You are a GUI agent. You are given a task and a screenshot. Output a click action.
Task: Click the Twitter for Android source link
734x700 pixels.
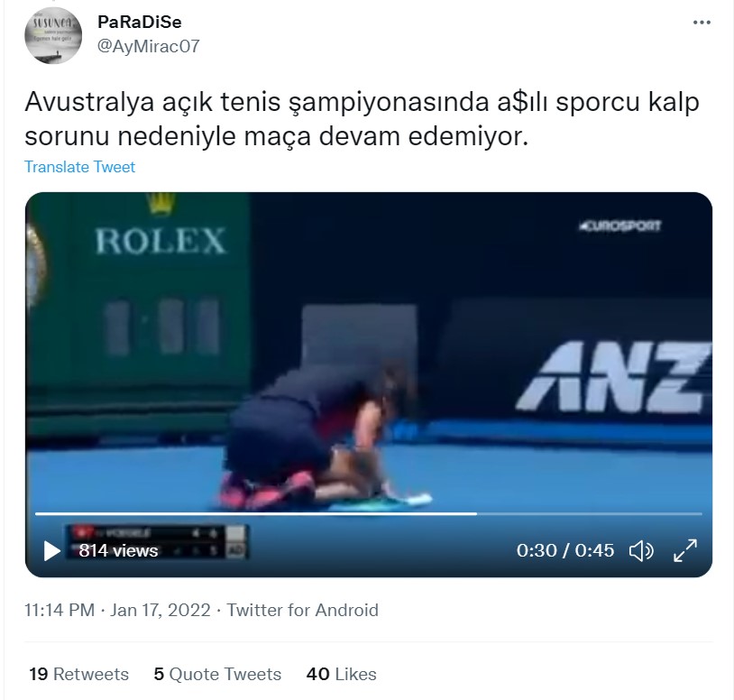(302, 610)
